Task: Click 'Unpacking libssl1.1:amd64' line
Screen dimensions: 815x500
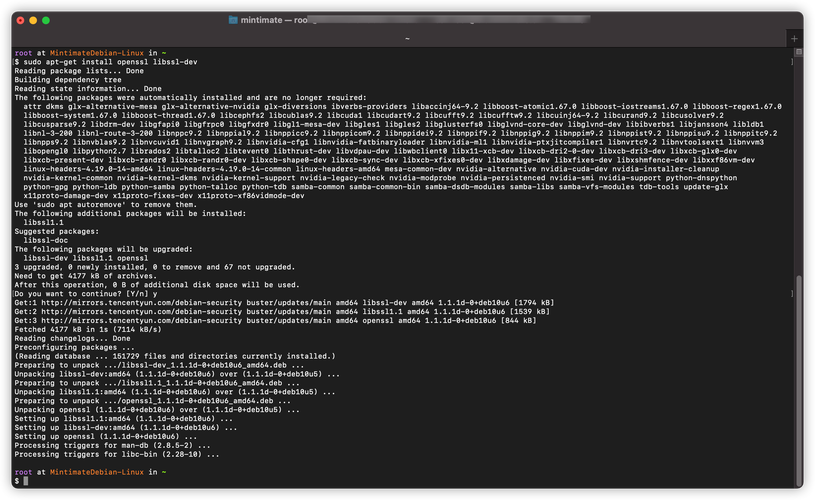Action: click(175, 392)
